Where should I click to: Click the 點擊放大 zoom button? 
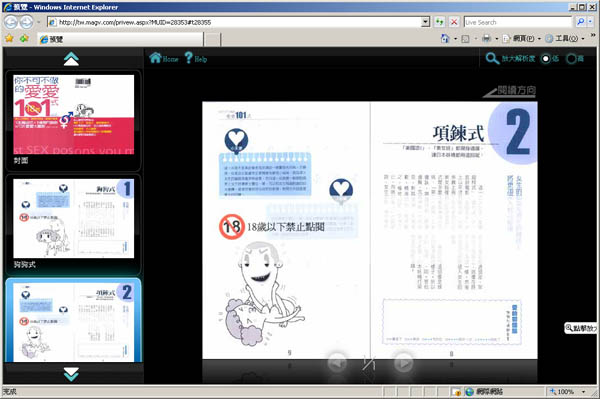[x=580, y=328]
